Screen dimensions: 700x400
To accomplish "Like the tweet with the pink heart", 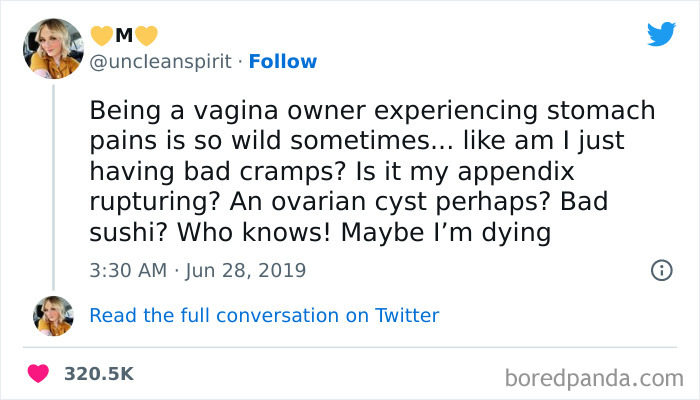I will point(40,373).
